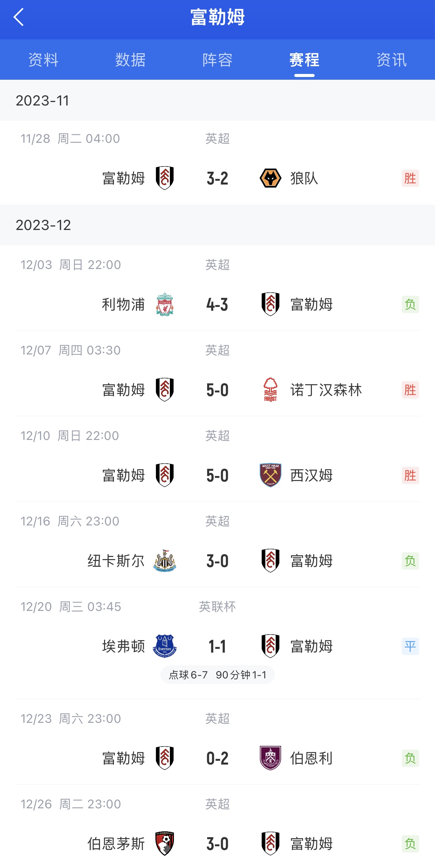Switch to the 数据 tab
The width and height of the screenshot is (435, 868).
point(130,60)
